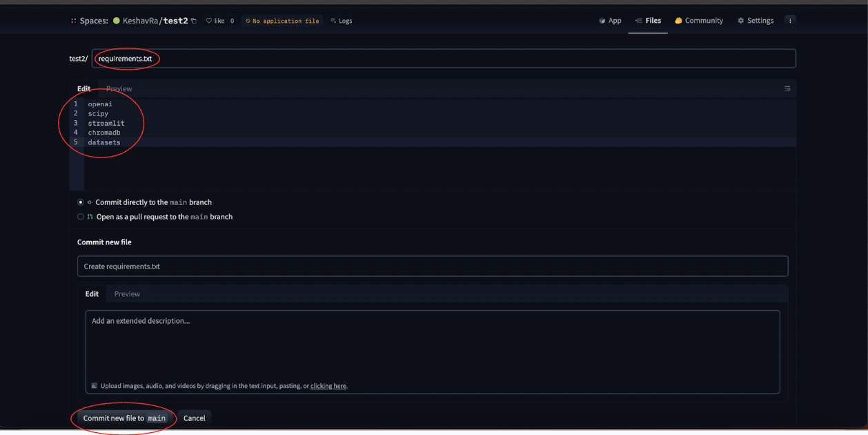Select 'Open as a pull request' option
This screenshot has width=868, height=435.
tap(81, 217)
